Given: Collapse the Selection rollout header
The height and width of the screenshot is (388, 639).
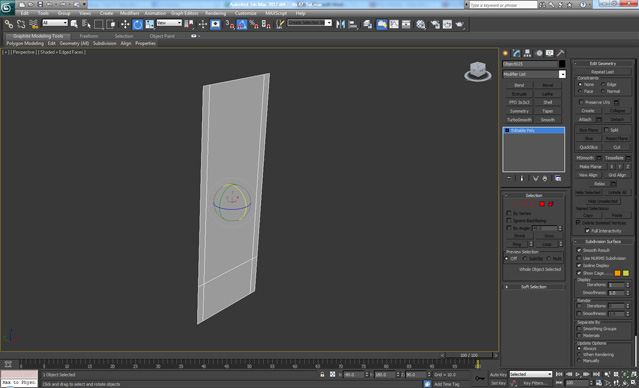Looking at the screenshot, I should 533,196.
